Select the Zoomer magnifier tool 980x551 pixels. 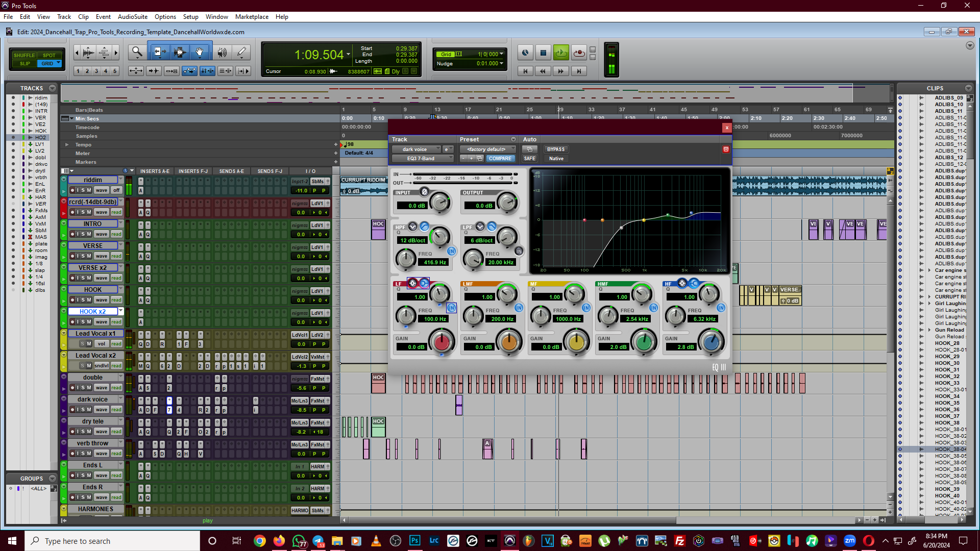point(137,52)
